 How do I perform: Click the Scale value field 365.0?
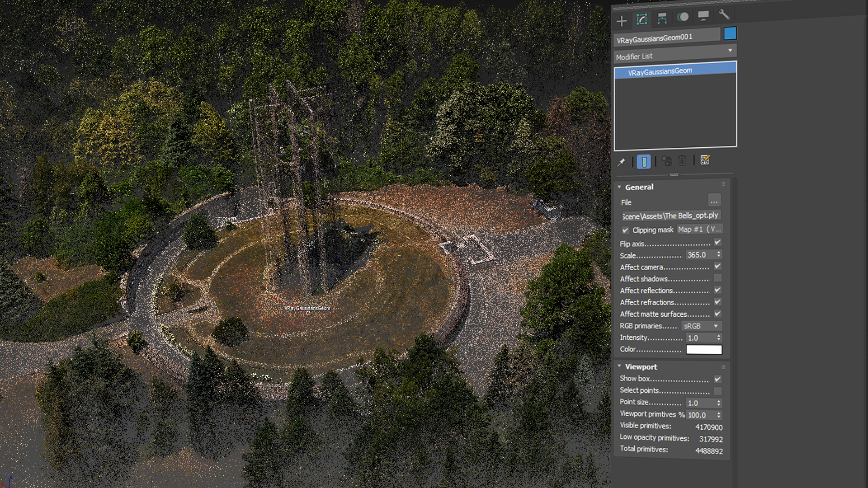pos(700,255)
